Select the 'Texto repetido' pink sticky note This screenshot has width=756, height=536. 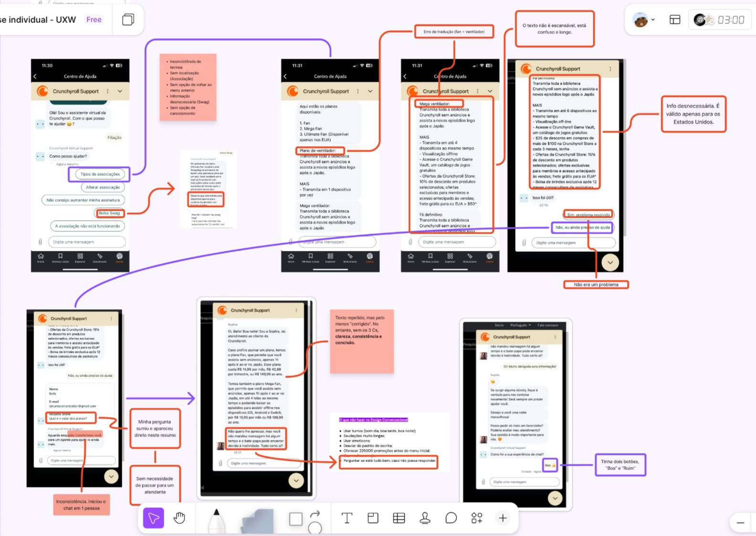362,341
